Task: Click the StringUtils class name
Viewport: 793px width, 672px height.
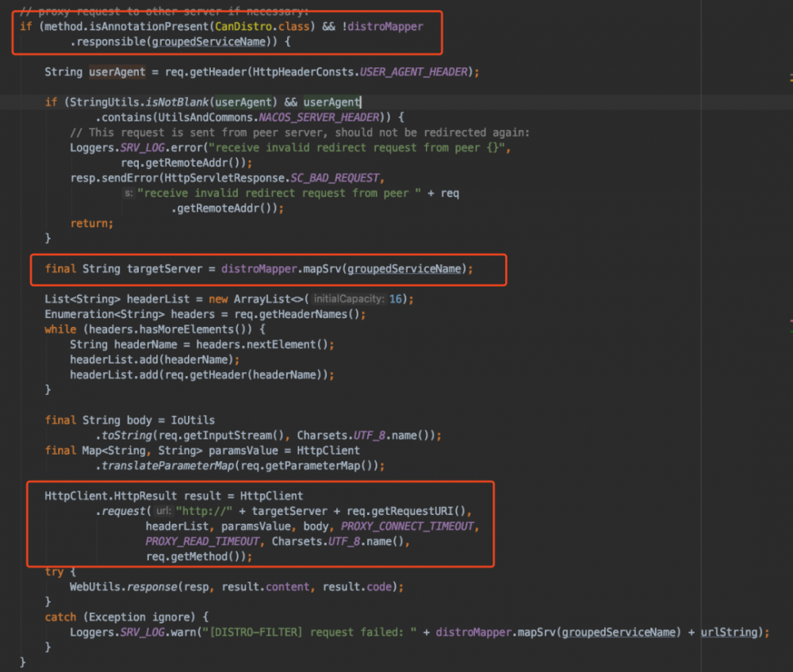Action: [104, 102]
